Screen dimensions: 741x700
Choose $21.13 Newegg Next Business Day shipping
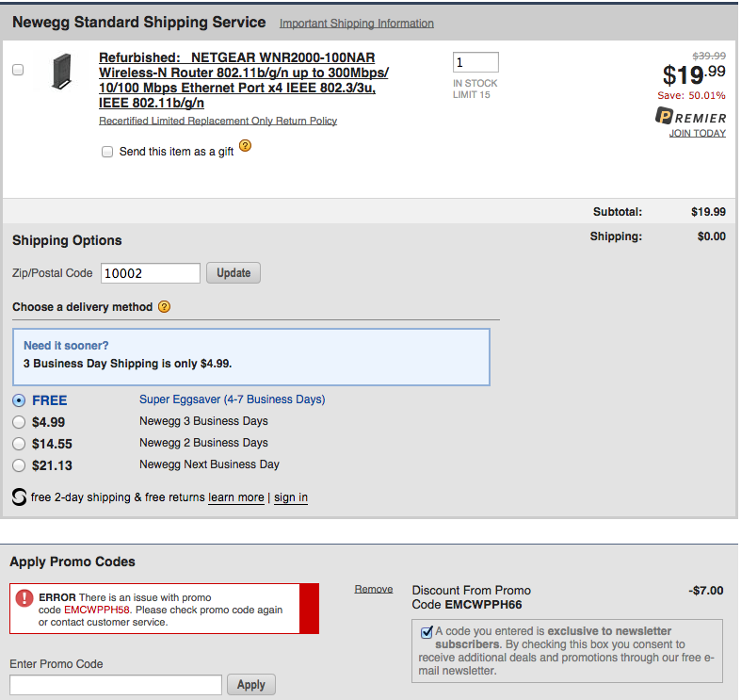[19, 465]
